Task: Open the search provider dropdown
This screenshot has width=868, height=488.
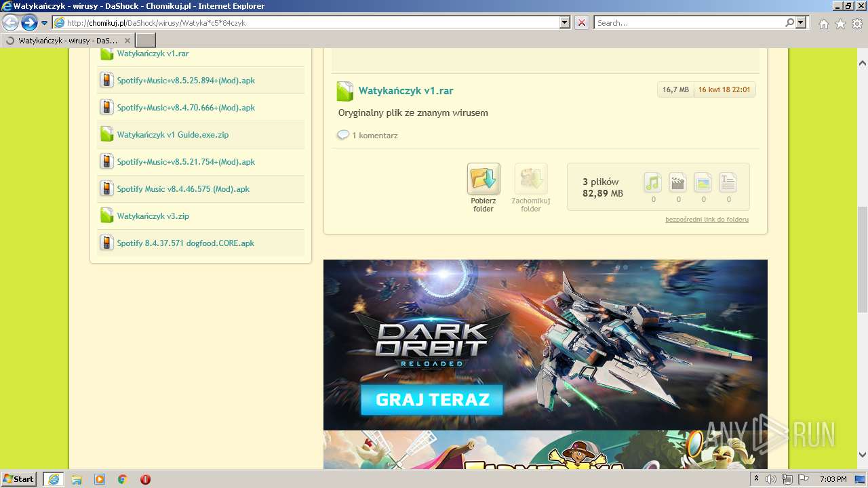Action: click(x=802, y=22)
